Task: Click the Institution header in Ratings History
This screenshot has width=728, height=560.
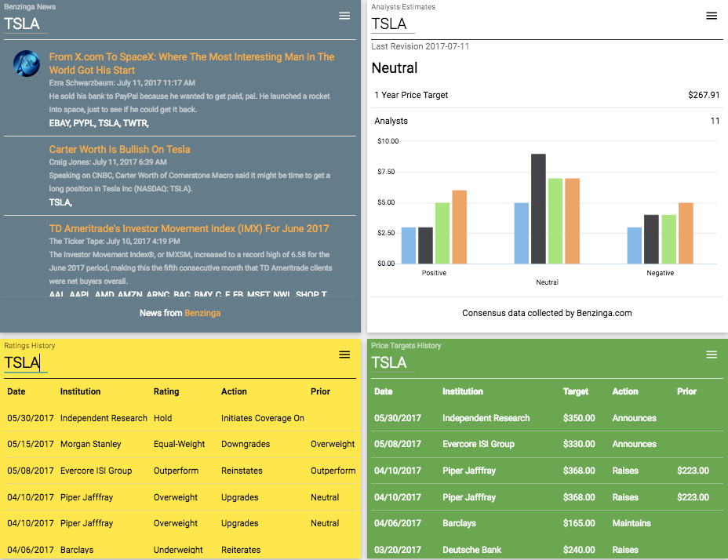Action: coord(80,391)
